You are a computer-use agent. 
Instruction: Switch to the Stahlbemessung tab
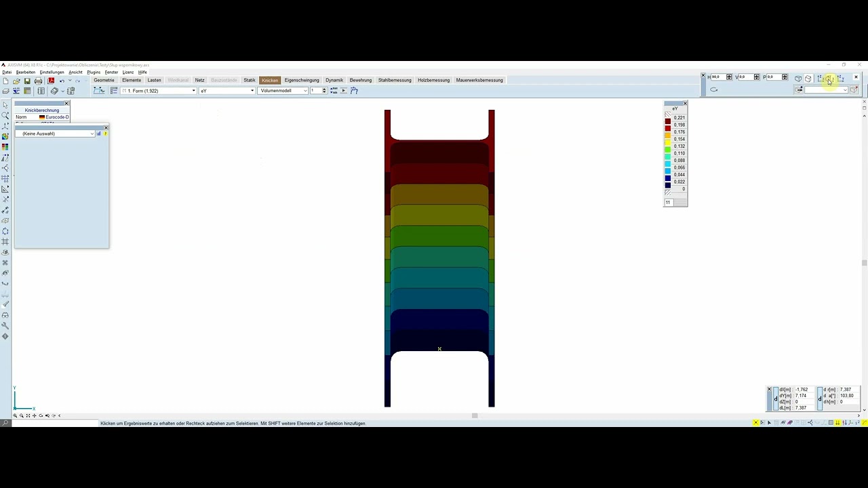point(395,80)
